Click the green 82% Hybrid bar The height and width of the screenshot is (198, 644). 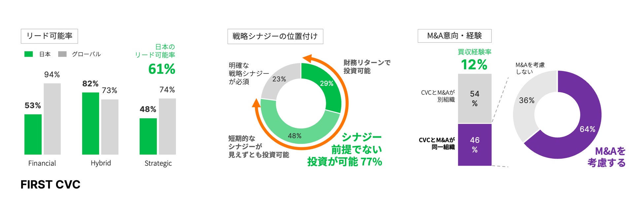click(x=90, y=123)
